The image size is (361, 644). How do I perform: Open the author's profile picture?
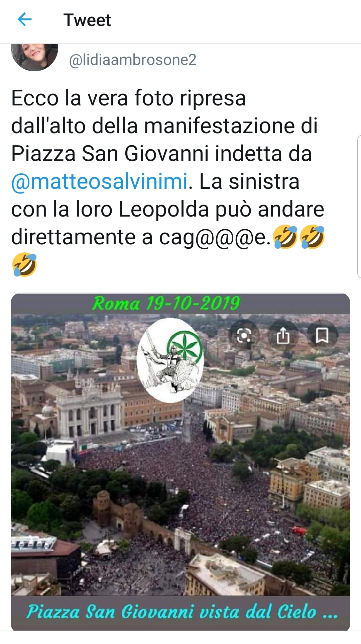(34, 57)
